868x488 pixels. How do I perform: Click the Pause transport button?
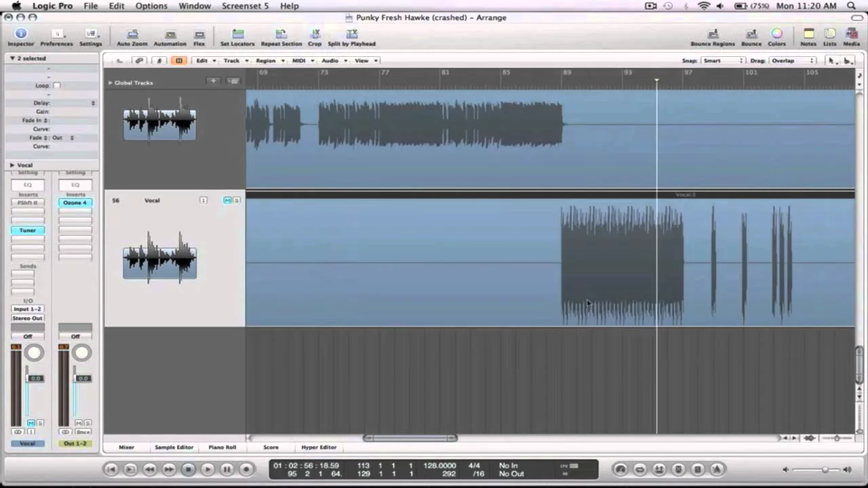click(227, 469)
